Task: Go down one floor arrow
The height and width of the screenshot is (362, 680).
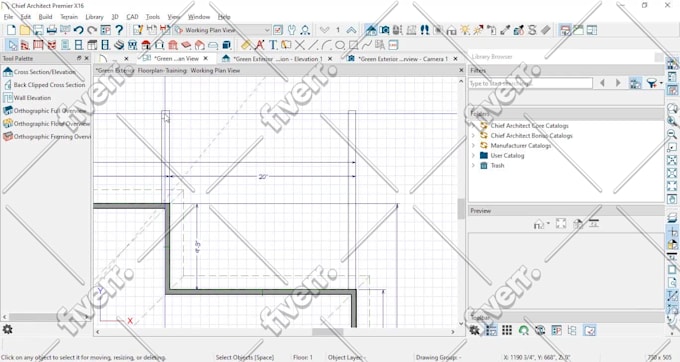Action: point(324,30)
